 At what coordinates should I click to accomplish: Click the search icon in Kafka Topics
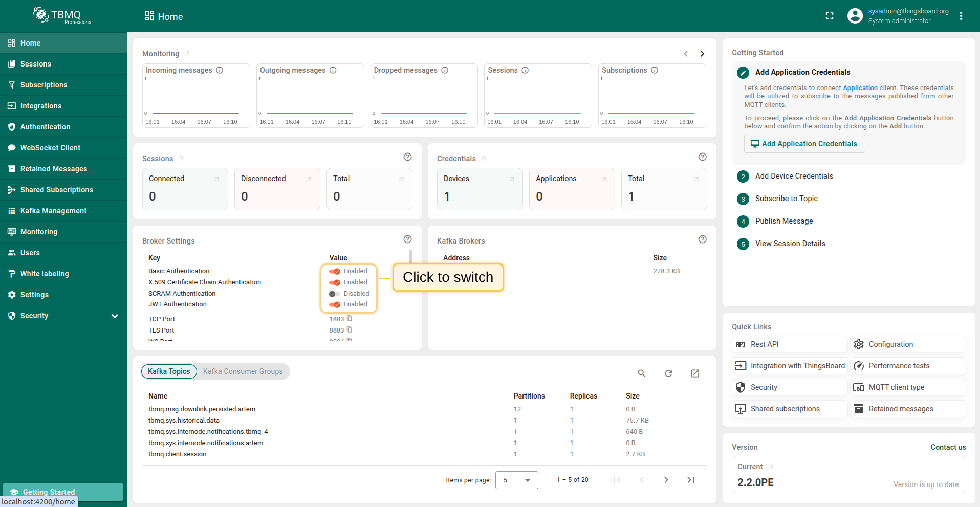[641, 373]
